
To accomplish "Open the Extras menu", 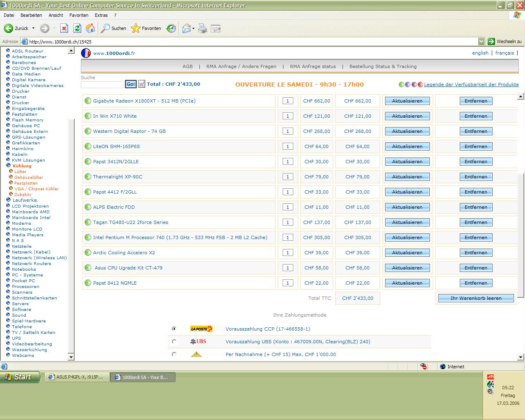I will click(101, 15).
